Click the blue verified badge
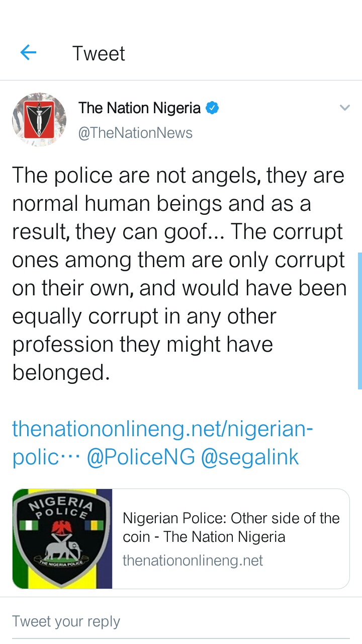362x644 pixels. [x=213, y=108]
